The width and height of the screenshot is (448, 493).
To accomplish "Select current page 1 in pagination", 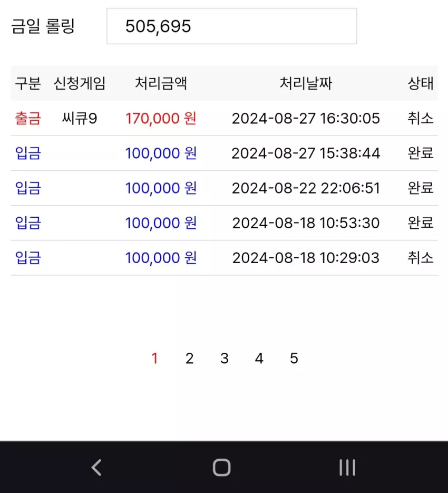I will (154, 358).
